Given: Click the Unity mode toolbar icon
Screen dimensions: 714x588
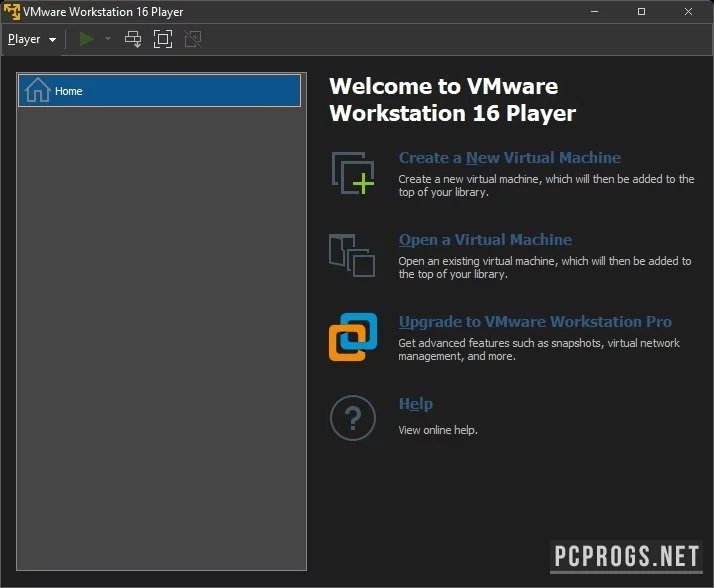Looking at the screenshot, I should pos(193,39).
